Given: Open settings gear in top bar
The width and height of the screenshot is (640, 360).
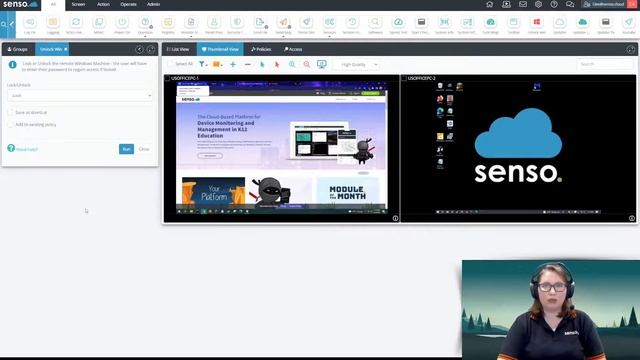Looking at the screenshot, I should pos(538,4).
